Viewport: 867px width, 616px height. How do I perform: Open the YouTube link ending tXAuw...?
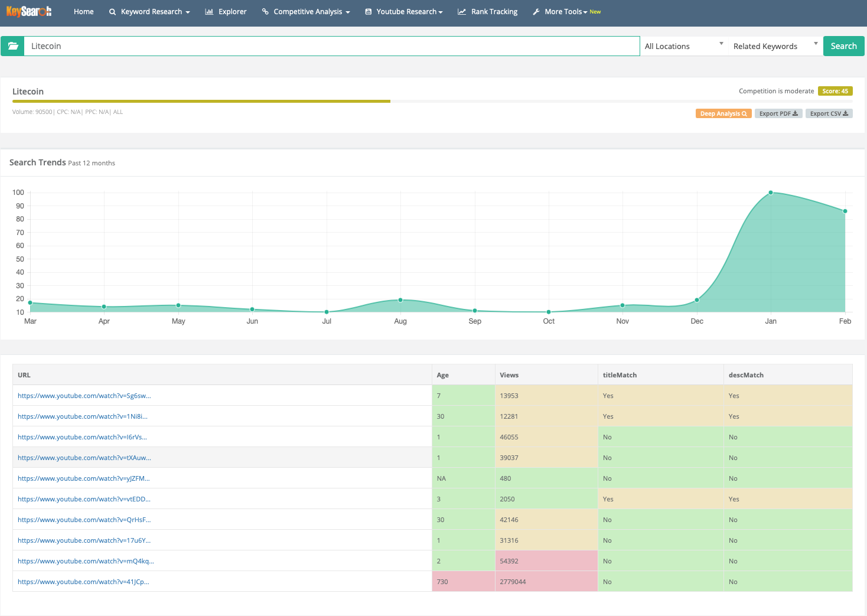(84, 458)
